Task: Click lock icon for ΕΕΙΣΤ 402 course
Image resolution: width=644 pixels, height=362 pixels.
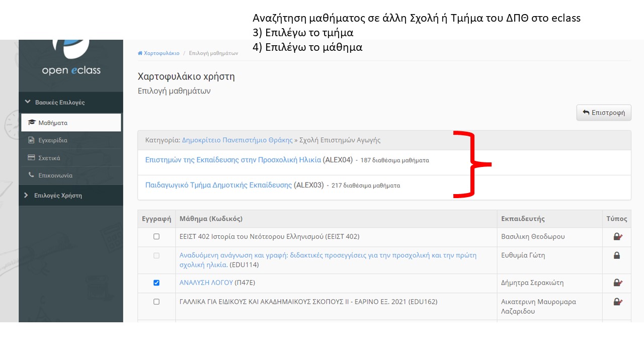Action: (x=617, y=237)
